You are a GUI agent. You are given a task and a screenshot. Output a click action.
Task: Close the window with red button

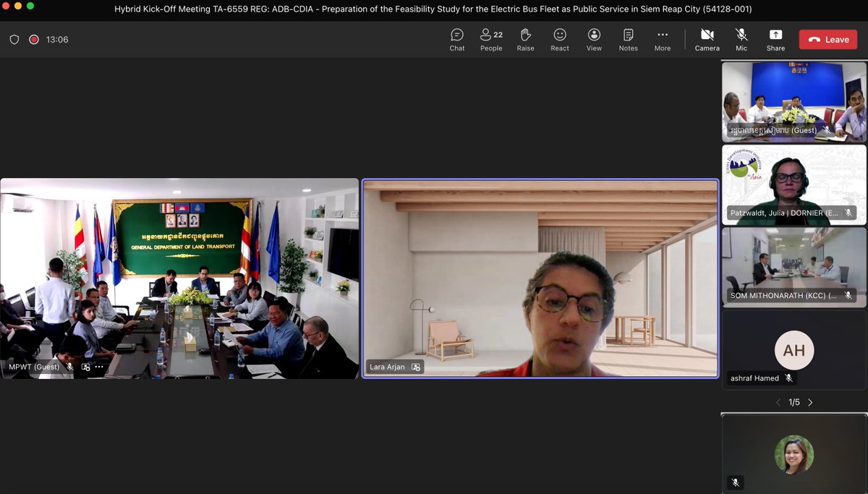pos(7,6)
